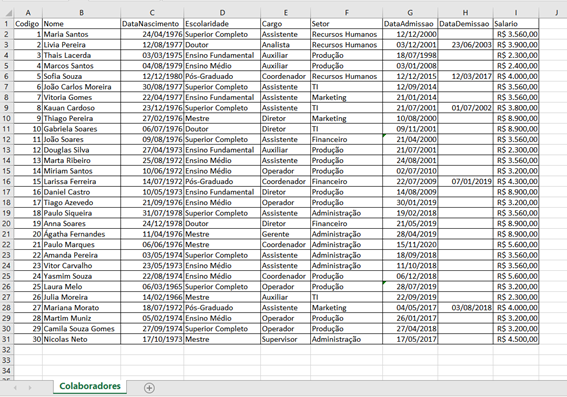567x397 pixels.
Task: Select the cell with Nicolas Neto
Action: (x=81, y=339)
